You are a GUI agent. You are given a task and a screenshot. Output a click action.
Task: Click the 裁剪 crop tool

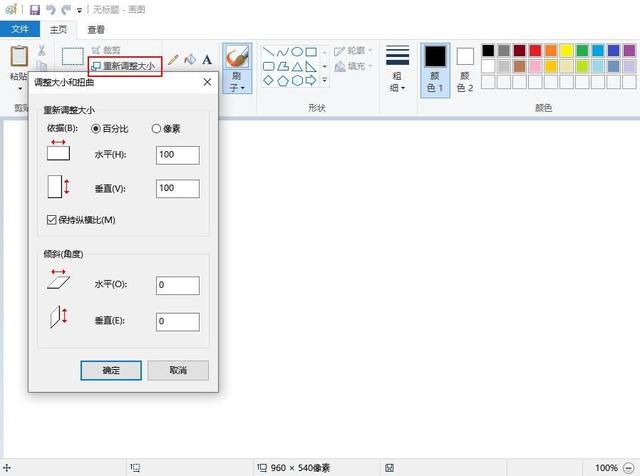tap(106, 50)
